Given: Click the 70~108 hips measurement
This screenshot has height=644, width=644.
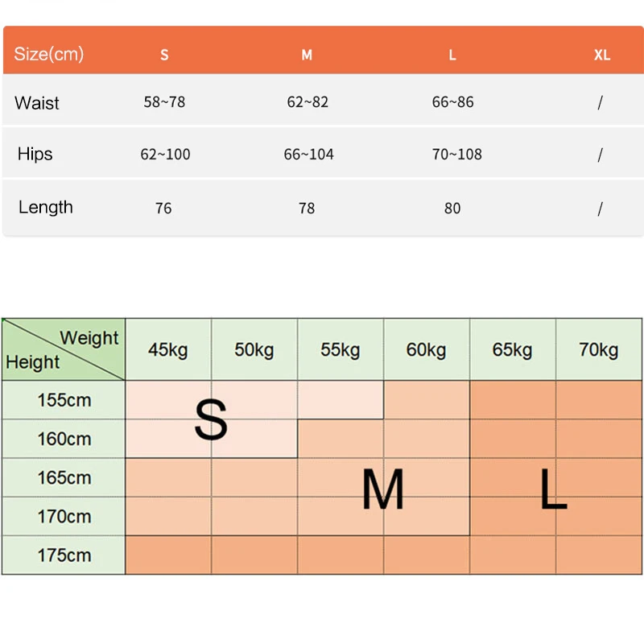Looking at the screenshot, I should click(x=456, y=154).
